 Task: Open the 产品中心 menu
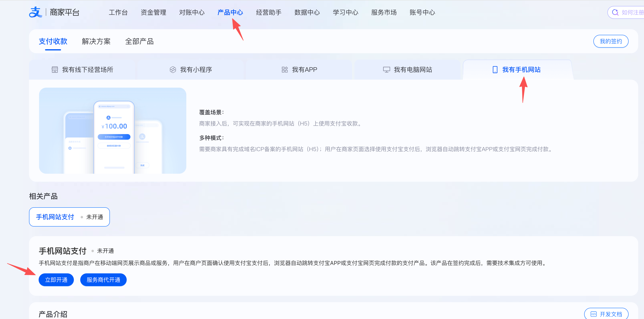click(230, 12)
